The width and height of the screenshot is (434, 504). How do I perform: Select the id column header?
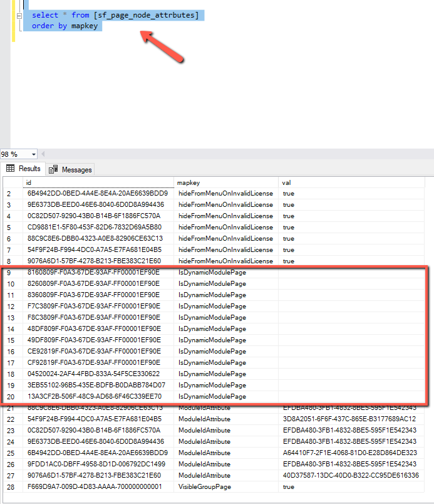(x=98, y=182)
